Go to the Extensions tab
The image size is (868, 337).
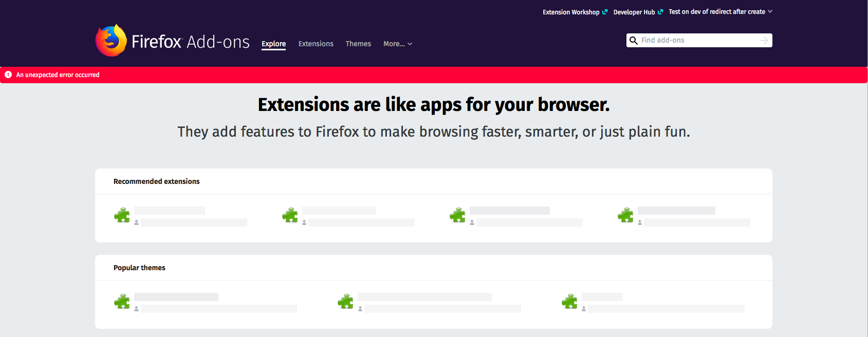[x=316, y=44]
